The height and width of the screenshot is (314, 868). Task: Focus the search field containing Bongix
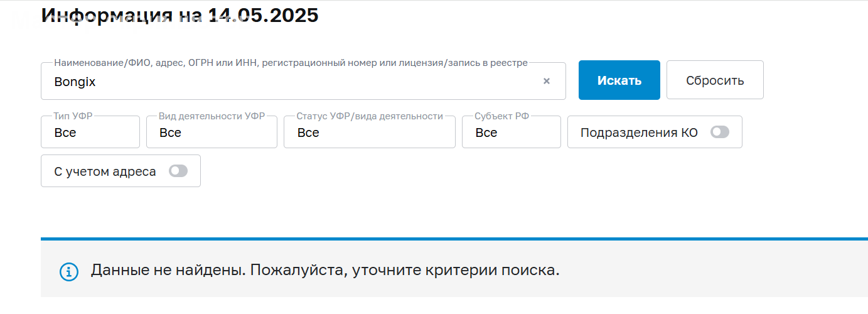click(289, 82)
